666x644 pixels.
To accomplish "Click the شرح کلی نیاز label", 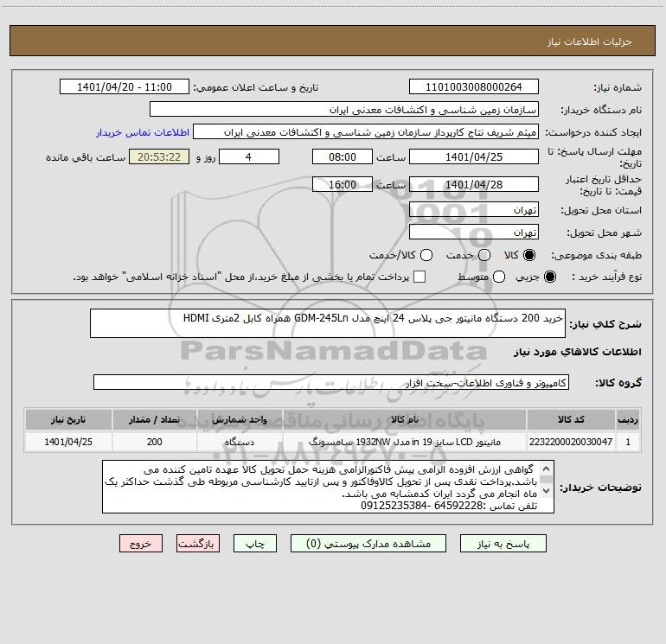I will 605,324.
